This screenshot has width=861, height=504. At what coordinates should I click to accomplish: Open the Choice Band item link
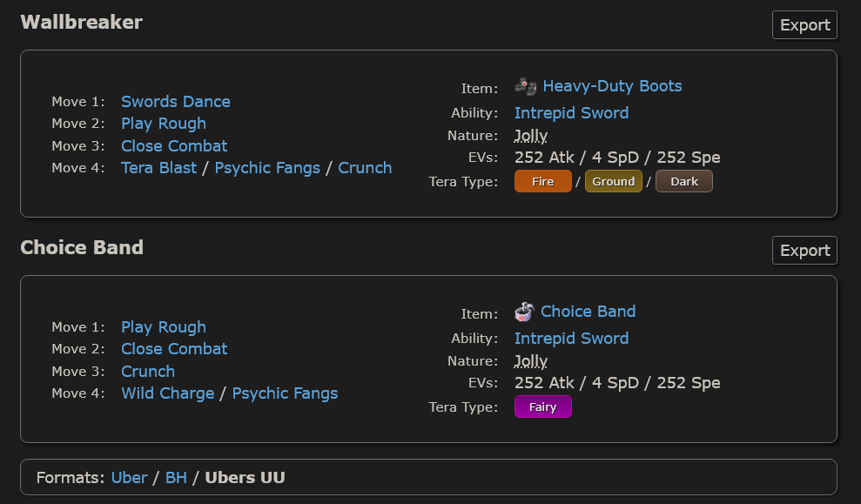point(589,312)
